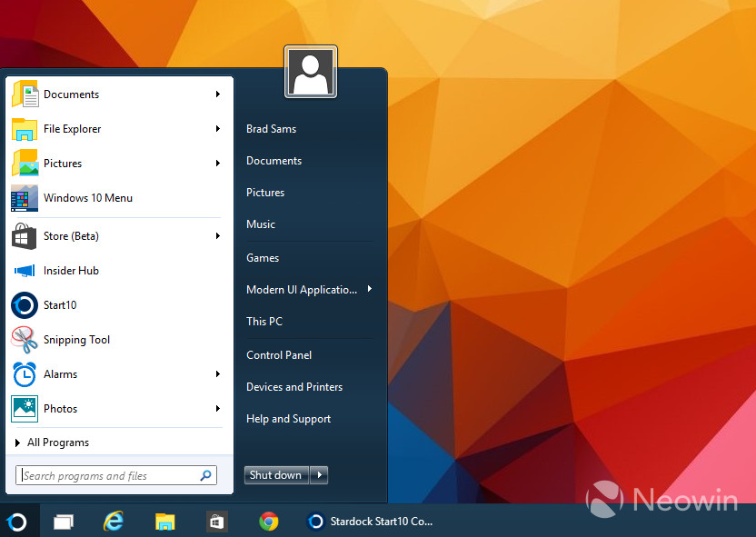Open the Store from the taskbar
Screen dimensions: 756x537
[216, 522]
